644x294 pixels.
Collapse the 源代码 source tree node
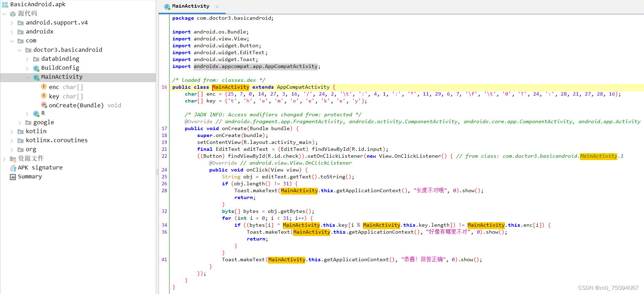[4, 14]
